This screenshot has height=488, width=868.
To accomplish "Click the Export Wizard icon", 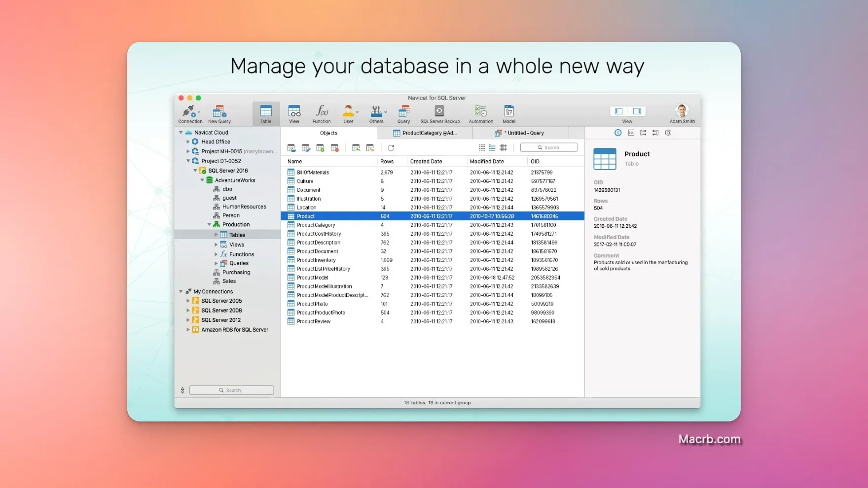I will point(370,148).
